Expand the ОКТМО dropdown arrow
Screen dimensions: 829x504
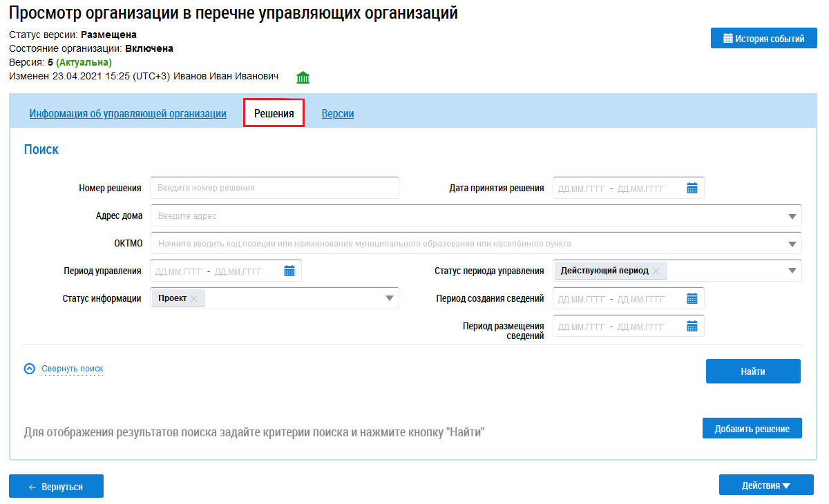792,244
